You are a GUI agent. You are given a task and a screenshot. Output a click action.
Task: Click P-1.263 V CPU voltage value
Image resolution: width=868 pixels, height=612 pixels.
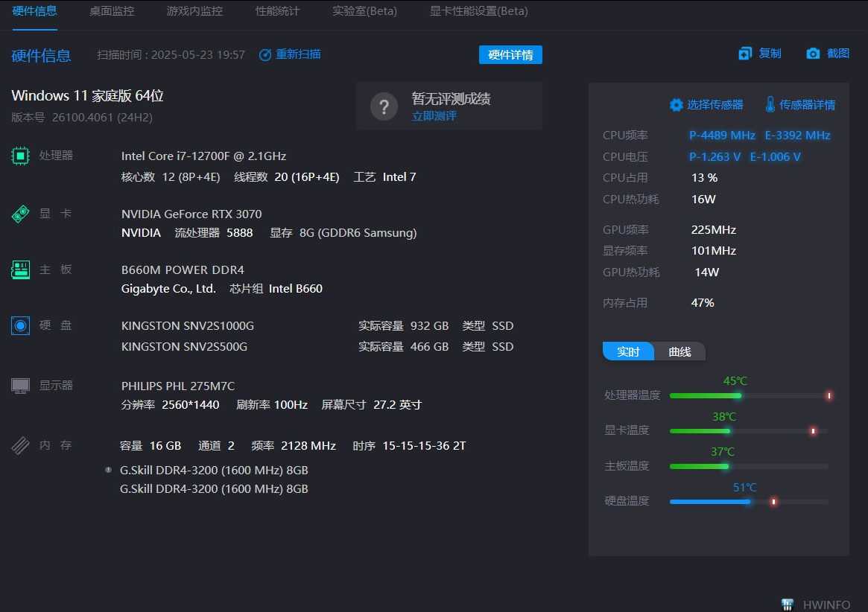(x=715, y=156)
